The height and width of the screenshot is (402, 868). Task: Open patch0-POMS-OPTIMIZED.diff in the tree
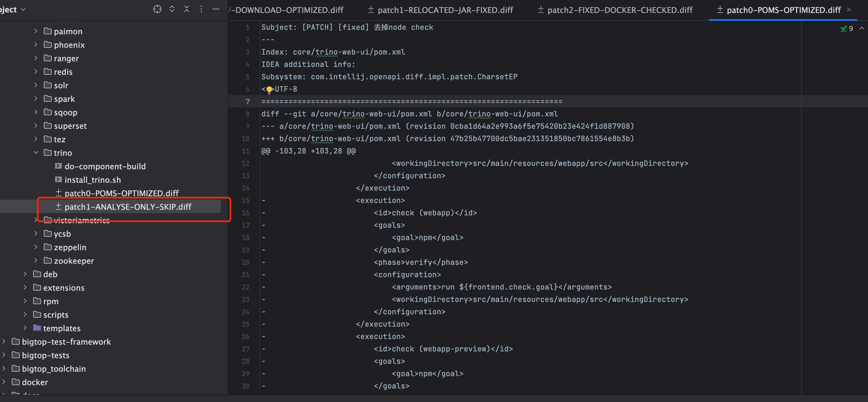tap(121, 193)
